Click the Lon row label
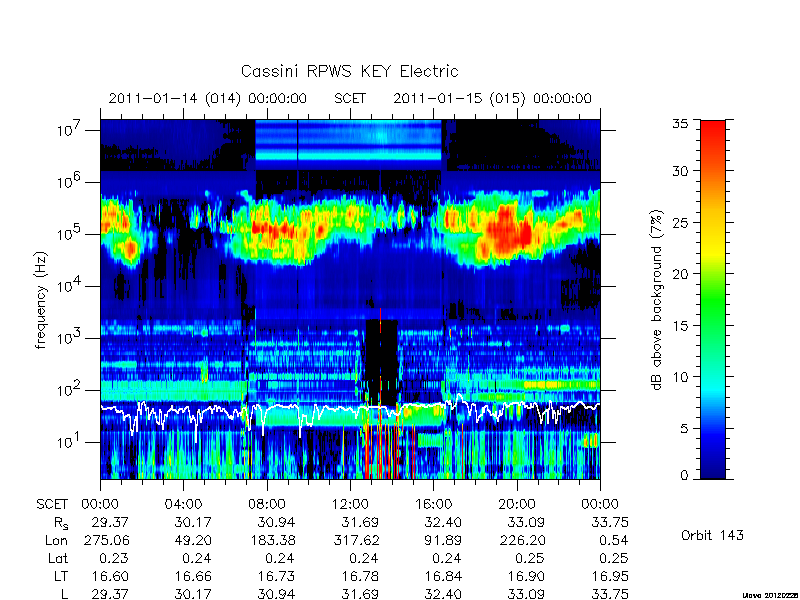Image resolution: width=800 pixels, height=600 pixels. click(x=56, y=540)
